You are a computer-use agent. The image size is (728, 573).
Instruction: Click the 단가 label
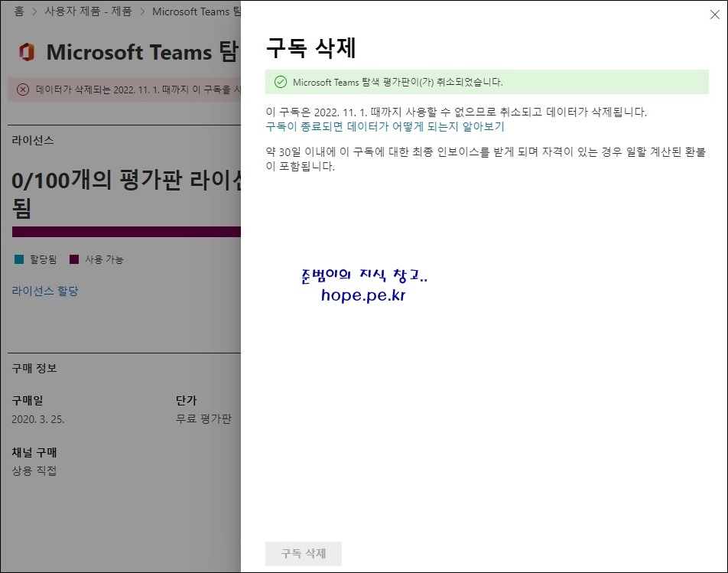[x=186, y=400]
